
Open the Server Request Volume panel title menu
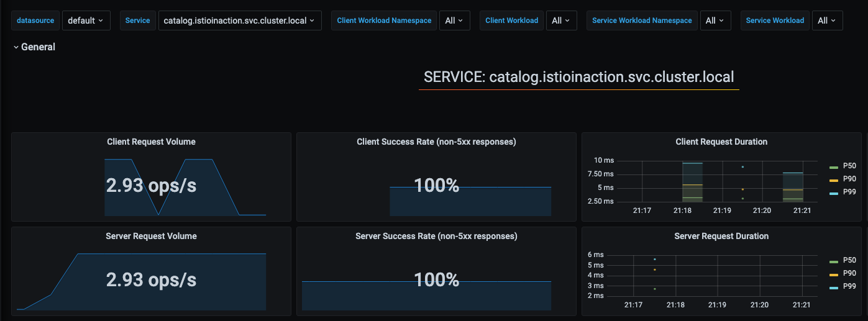tap(151, 236)
